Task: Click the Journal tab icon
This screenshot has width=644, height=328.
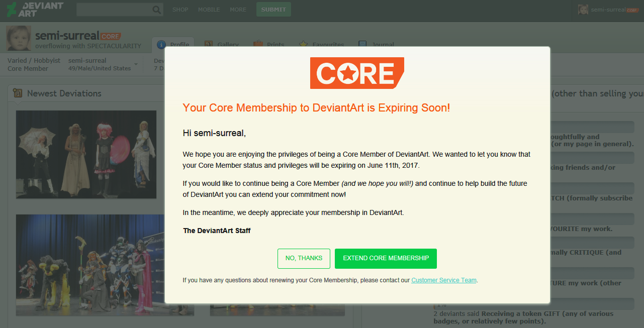Action: (362, 45)
